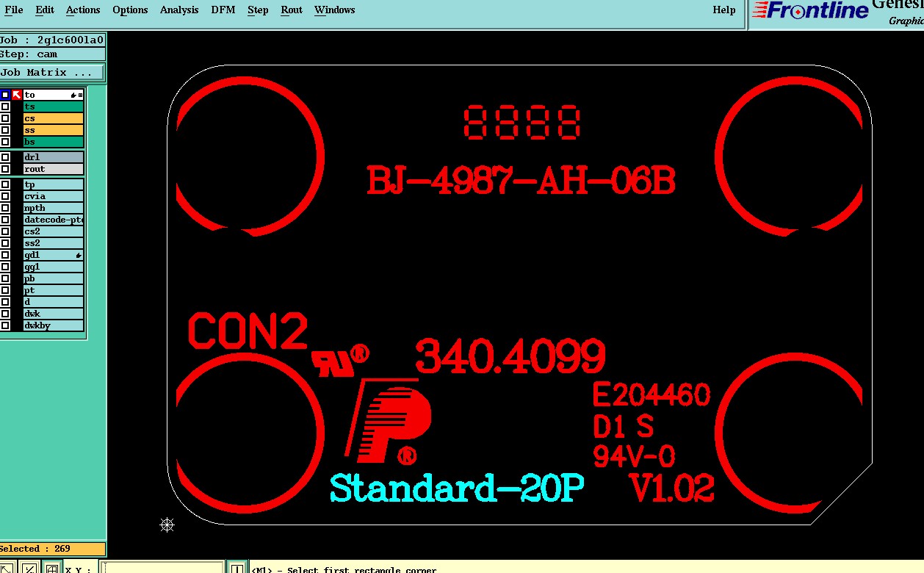
Task: Open the Edit menu
Action: pyautogui.click(x=45, y=10)
